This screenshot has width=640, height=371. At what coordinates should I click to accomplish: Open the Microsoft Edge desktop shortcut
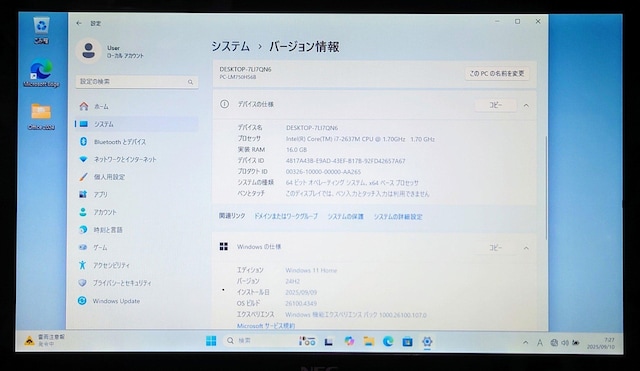click(x=41, y=73)
